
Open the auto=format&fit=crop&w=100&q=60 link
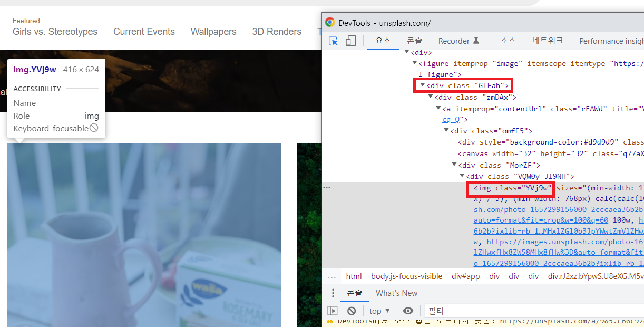[541, 220]
